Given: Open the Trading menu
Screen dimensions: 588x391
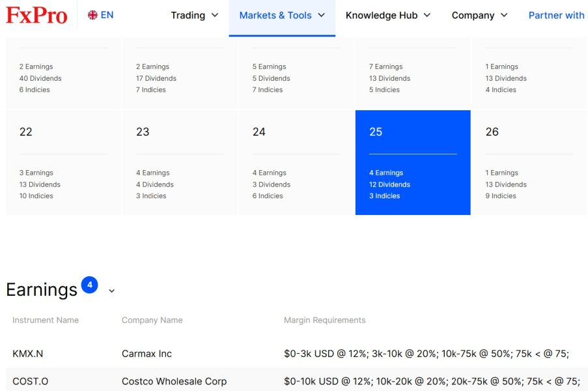Looking at the screenshot, I should [188, 16].
